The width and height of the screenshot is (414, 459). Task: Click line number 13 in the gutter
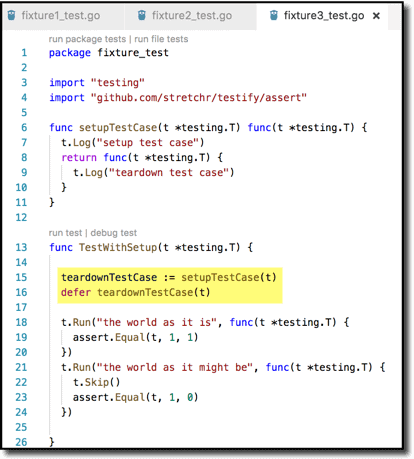pos(21,247)
